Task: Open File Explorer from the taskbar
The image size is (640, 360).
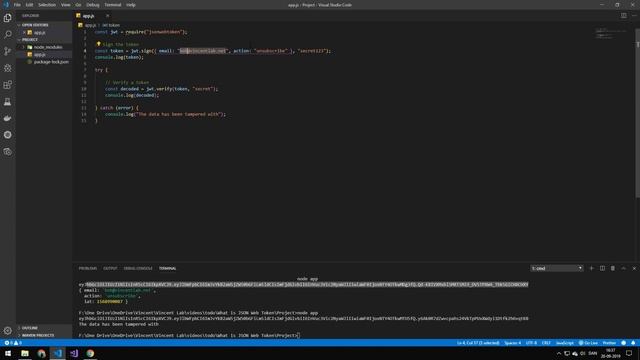Action: [25, 353]
